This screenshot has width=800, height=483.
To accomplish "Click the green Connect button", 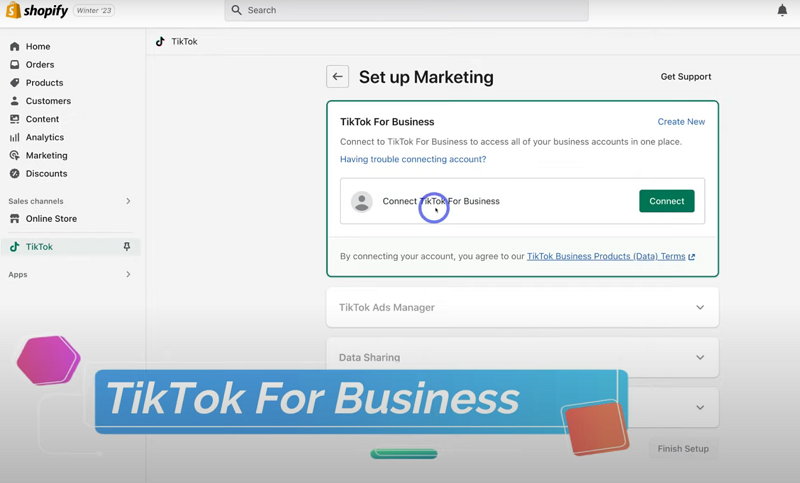I will pos(666,201).
